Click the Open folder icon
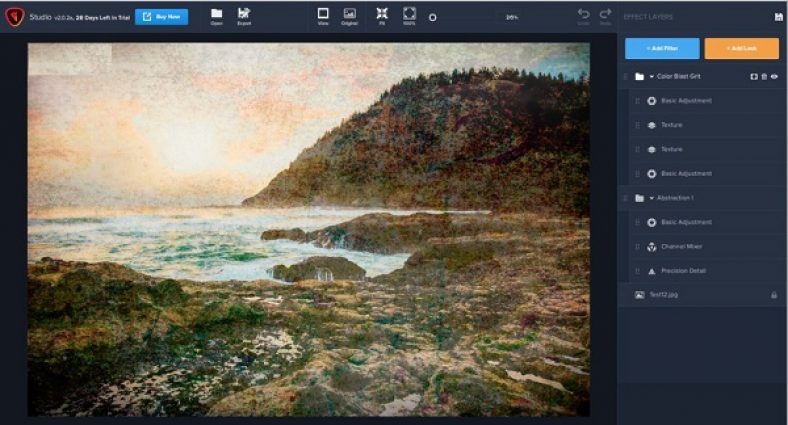788x425 pixels. click(x=216, y=14)
